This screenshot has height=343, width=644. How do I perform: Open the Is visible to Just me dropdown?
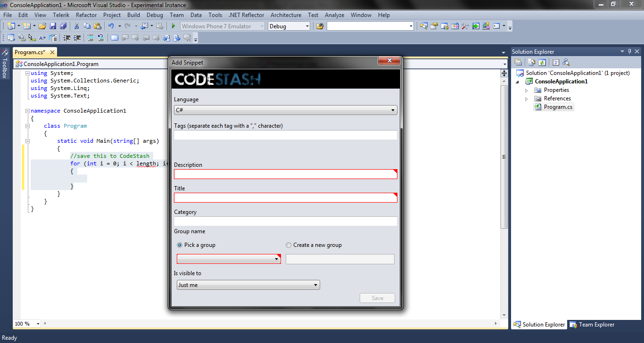click(248, 285)
